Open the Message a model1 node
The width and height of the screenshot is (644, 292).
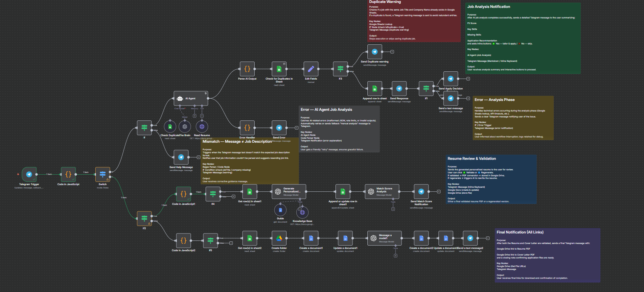click(384, 238)
